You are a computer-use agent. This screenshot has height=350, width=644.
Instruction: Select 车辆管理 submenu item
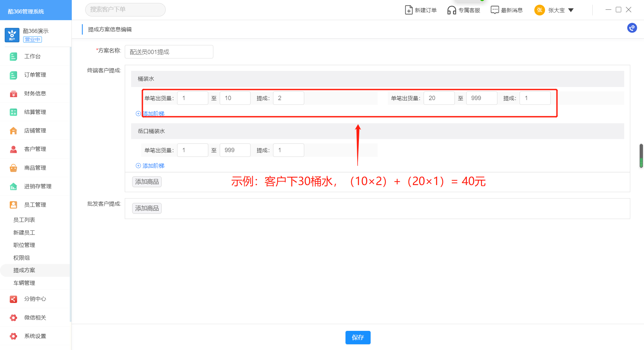click(24, 283)
